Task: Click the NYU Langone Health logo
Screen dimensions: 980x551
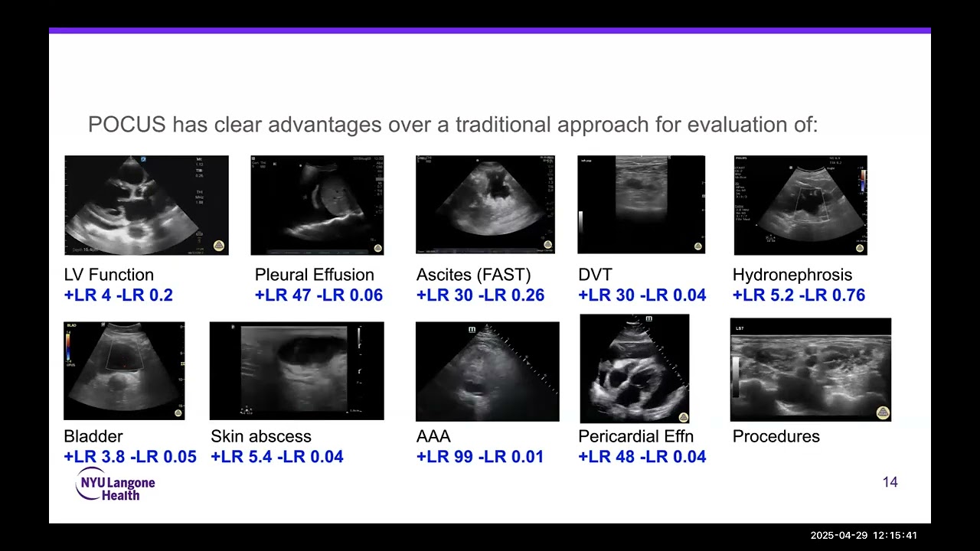Action: click(x=116, y=484)
